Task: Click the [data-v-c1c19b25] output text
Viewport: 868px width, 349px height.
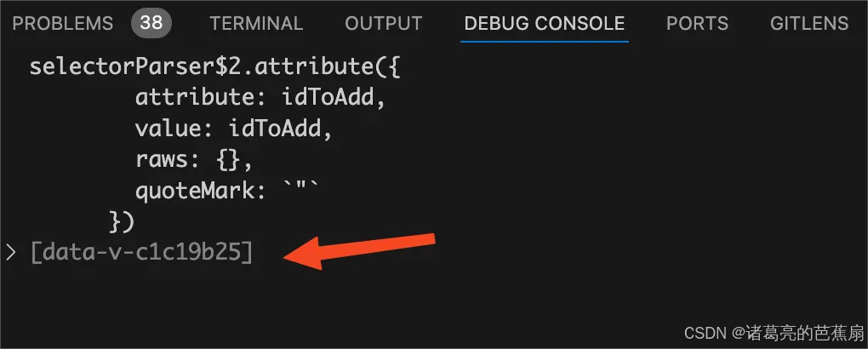Action: coord(142,253)
